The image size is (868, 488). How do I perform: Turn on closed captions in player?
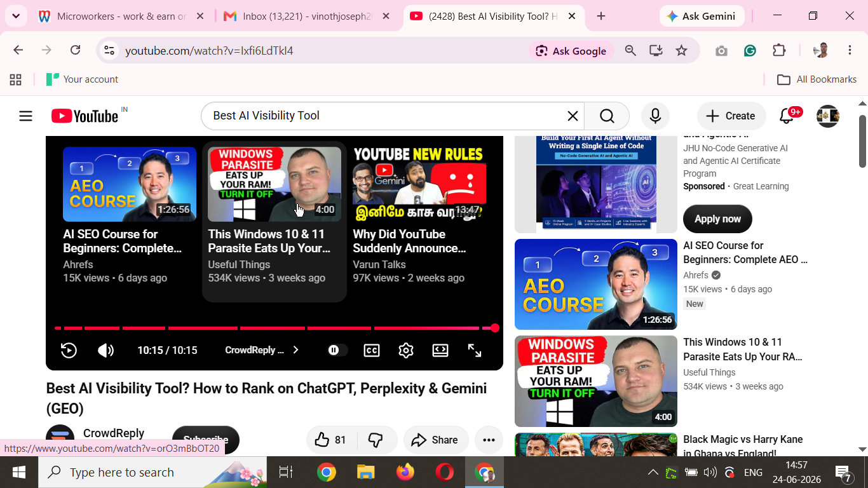click(372, 350)
